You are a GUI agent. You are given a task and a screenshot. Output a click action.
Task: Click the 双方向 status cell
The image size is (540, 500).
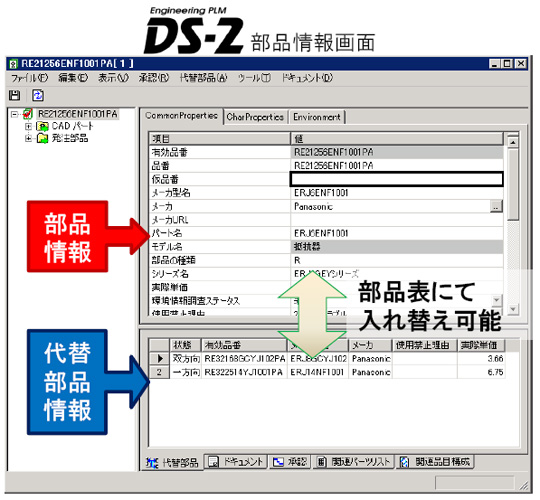tap(186, 358)
